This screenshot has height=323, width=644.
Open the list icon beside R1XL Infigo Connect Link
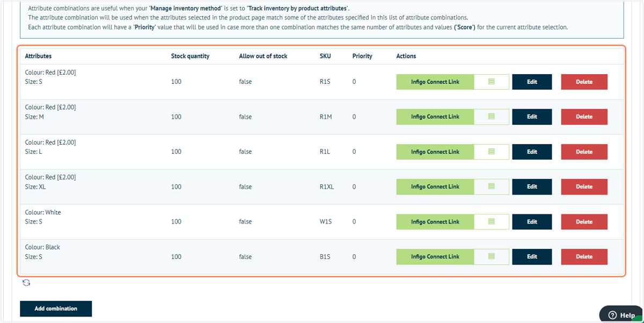point(492,186)
